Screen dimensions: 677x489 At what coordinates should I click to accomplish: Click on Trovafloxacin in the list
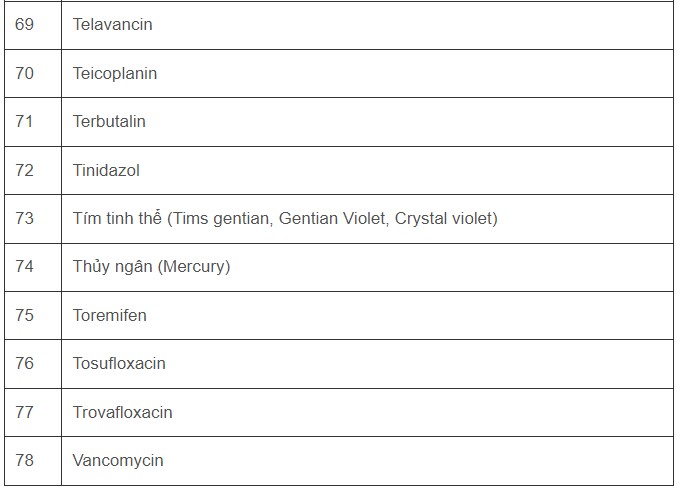click(122, 412)
